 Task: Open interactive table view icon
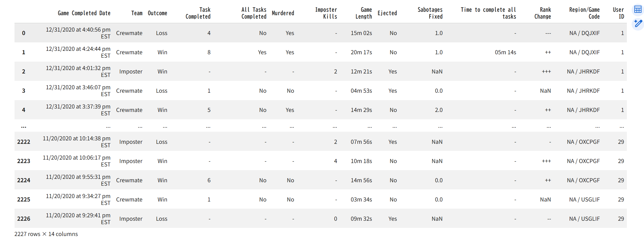point(638,10)
